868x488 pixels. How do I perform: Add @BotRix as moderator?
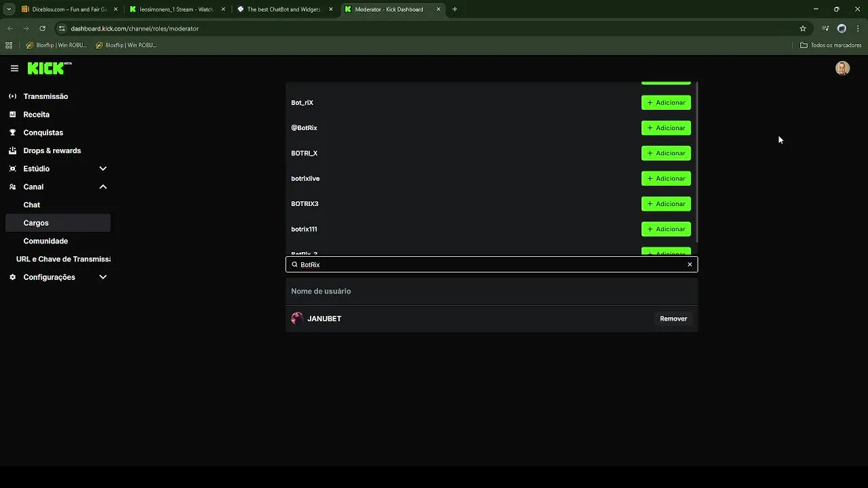click(x=666, y=128)
